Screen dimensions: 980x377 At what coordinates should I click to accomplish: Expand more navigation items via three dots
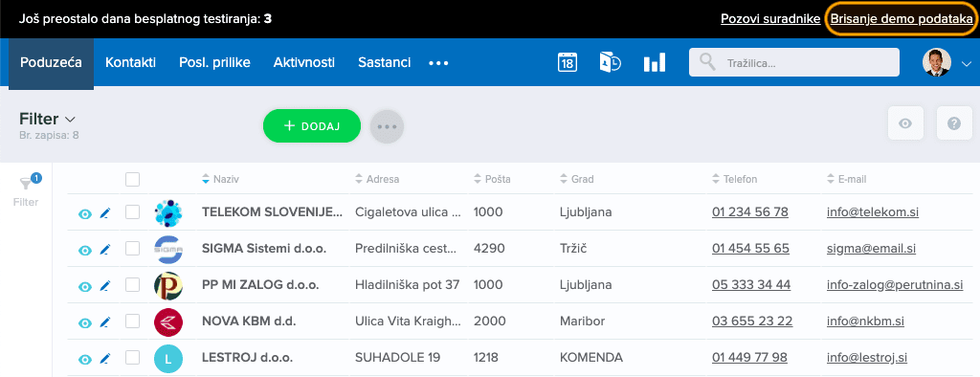pos(438,63)
